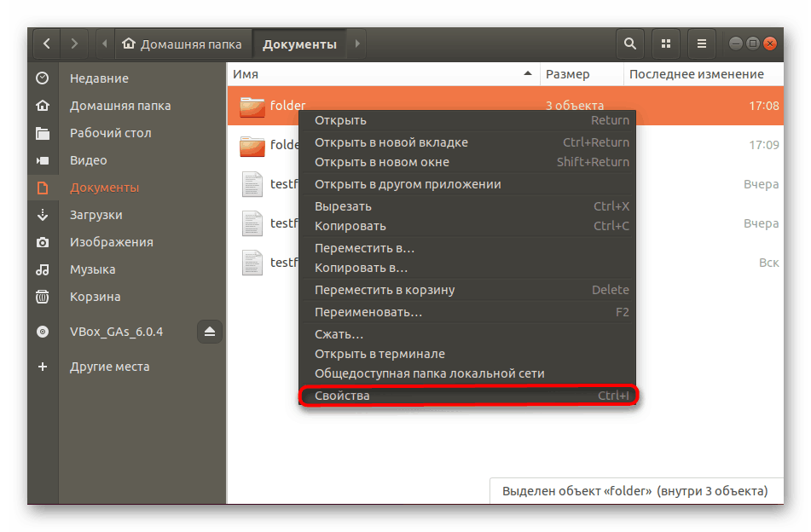Click the Pictures camera icon in sidebar
This screenshot has height=532, width=811.
click(43, 242)
